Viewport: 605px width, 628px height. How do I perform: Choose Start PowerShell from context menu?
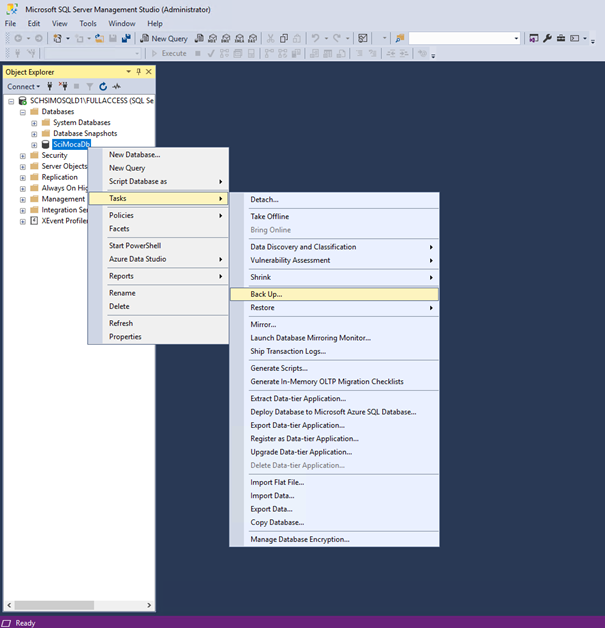click(159, 246)
